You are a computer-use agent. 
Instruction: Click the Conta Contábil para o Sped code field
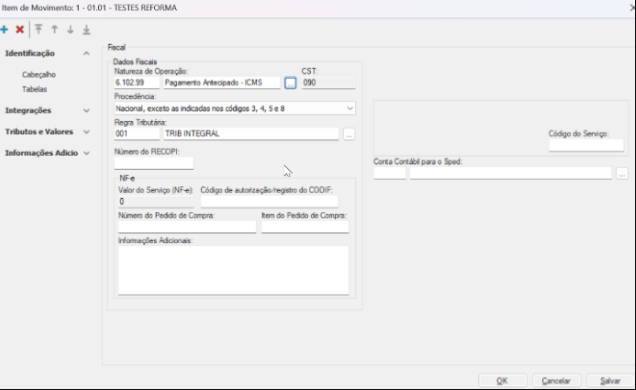coord(389,174)
